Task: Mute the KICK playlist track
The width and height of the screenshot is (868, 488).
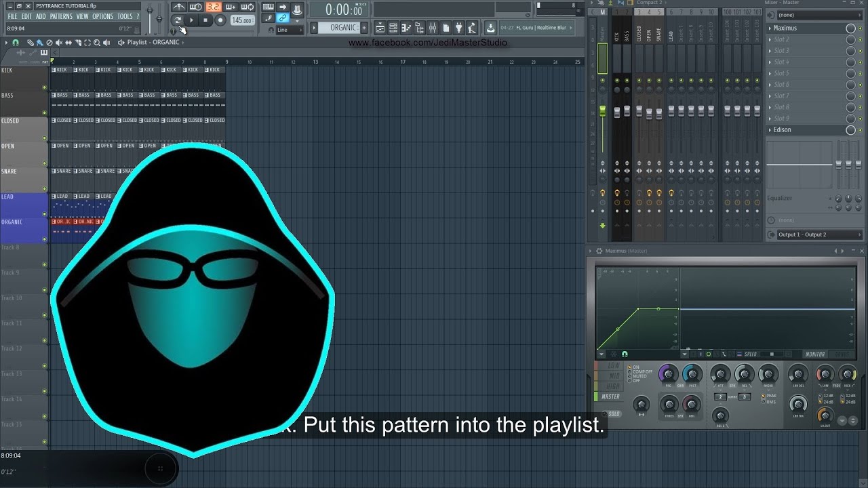Action: [x=45, y=87]
